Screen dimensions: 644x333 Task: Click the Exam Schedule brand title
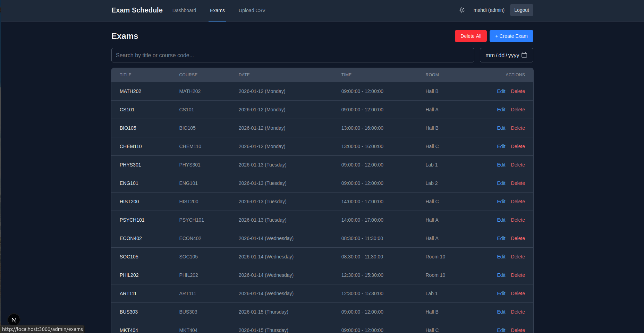click(x=137, y=10)
